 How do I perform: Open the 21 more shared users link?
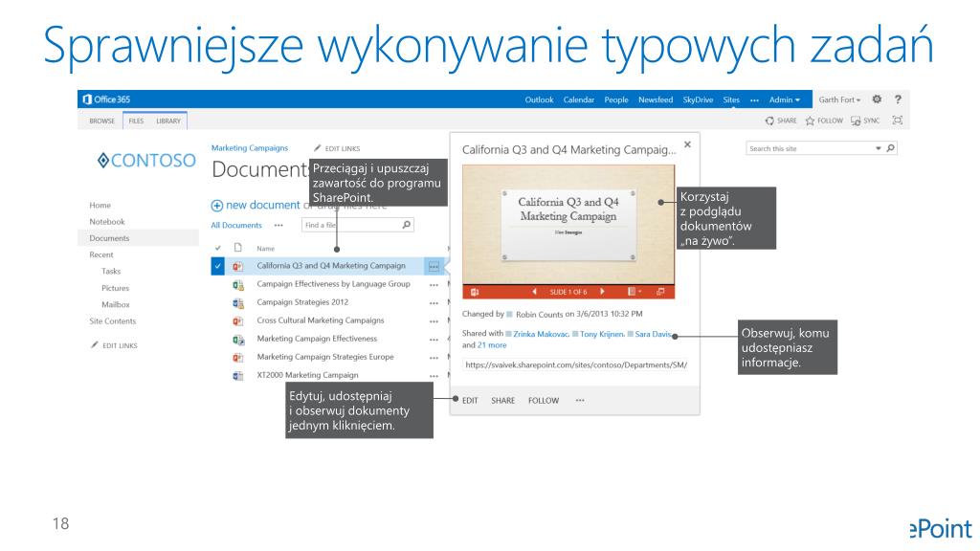coord(492,344)
